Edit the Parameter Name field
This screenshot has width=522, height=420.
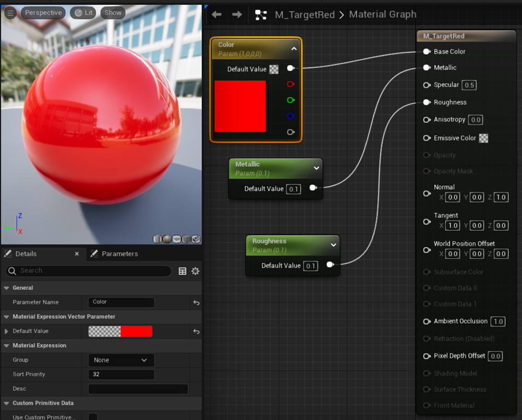coord(121,302)
